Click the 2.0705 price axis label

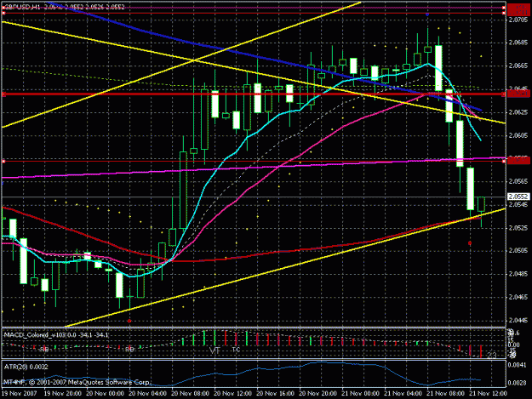[518, 20]
